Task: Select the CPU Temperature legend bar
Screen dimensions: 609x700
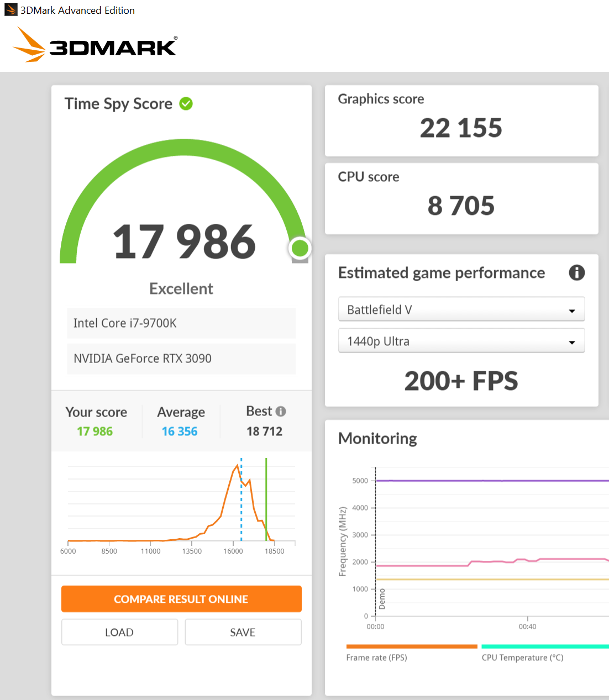Action: coord(545,646)
